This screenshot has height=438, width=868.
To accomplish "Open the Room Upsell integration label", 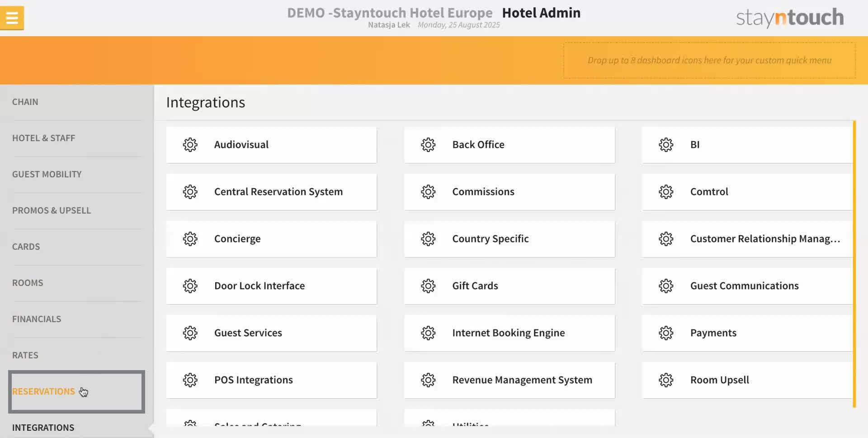I will click(720, 380).
